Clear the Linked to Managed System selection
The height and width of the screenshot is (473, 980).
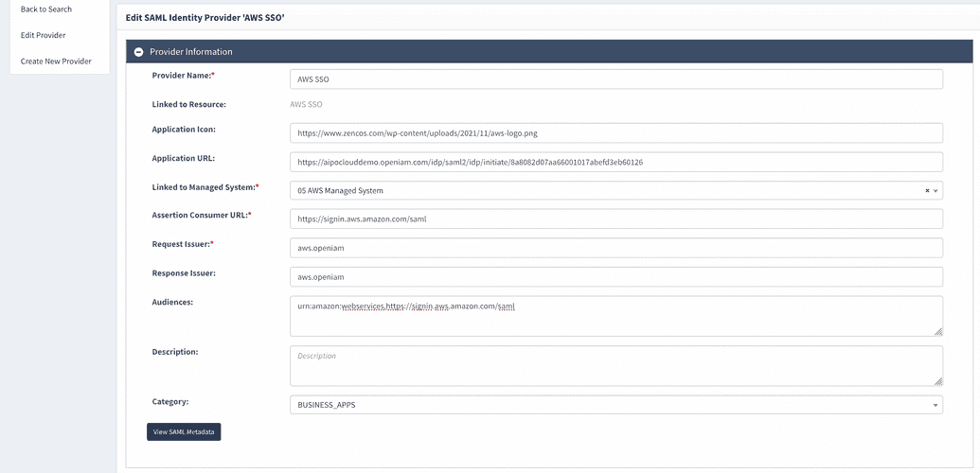[x=927, y=190]
